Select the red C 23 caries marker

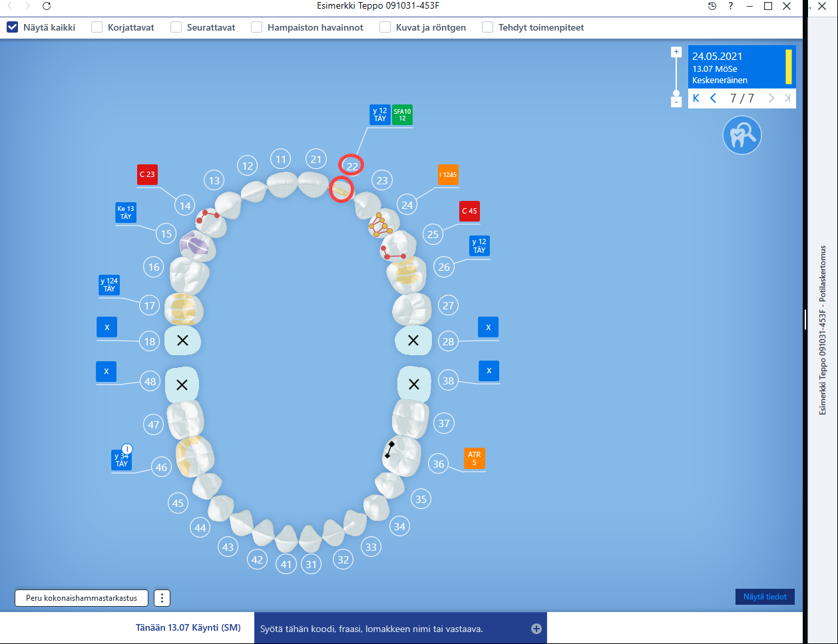click(147, 174)
